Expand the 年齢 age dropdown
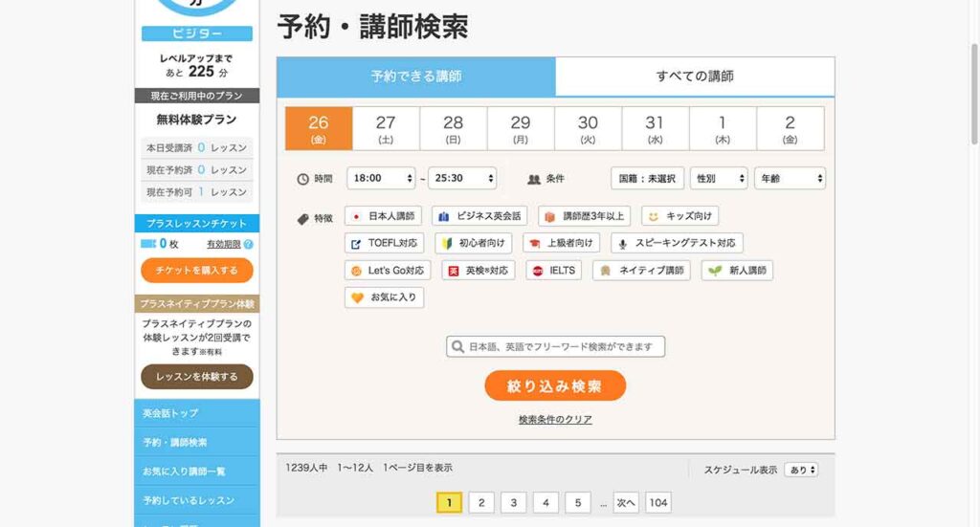Screen dimensions: 980x527 pos(790,178)
